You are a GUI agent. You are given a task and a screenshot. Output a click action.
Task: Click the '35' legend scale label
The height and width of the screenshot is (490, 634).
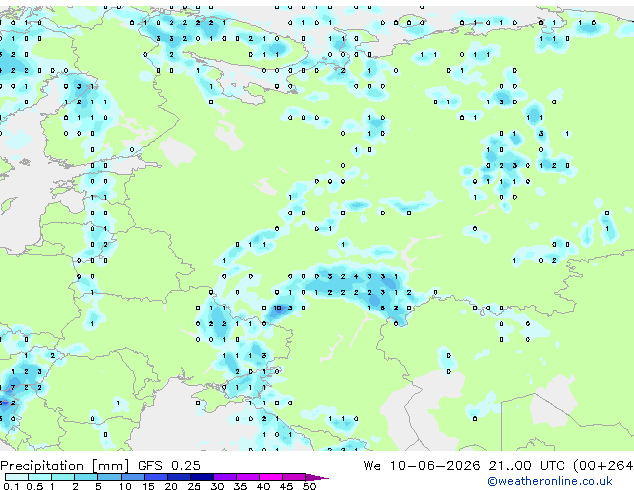240,486
